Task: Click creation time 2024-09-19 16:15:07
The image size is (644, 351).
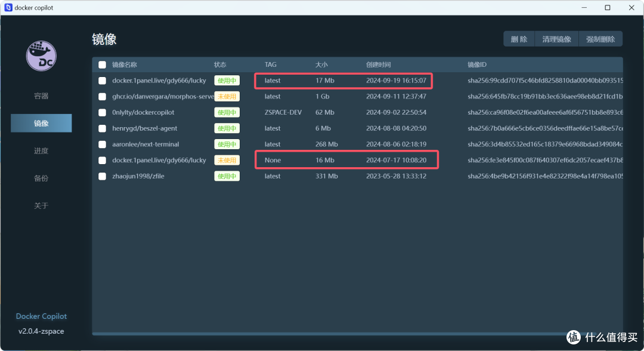Action: click(397, 81)
